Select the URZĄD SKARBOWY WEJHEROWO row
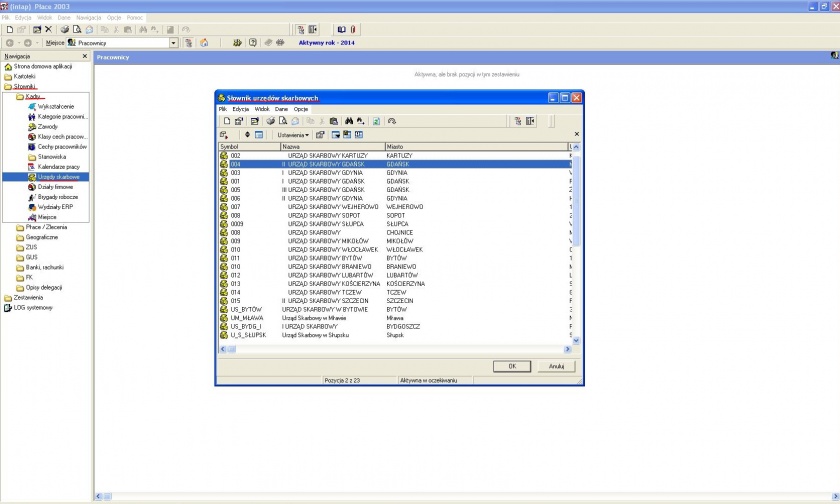The width and height of the screenshot is (840, 504). point(395,207)
